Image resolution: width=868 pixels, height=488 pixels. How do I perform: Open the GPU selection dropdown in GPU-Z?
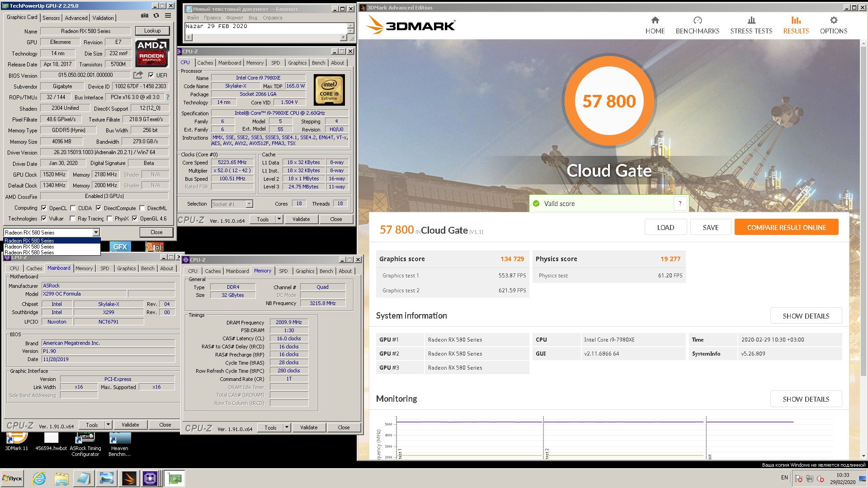point(96,233)
